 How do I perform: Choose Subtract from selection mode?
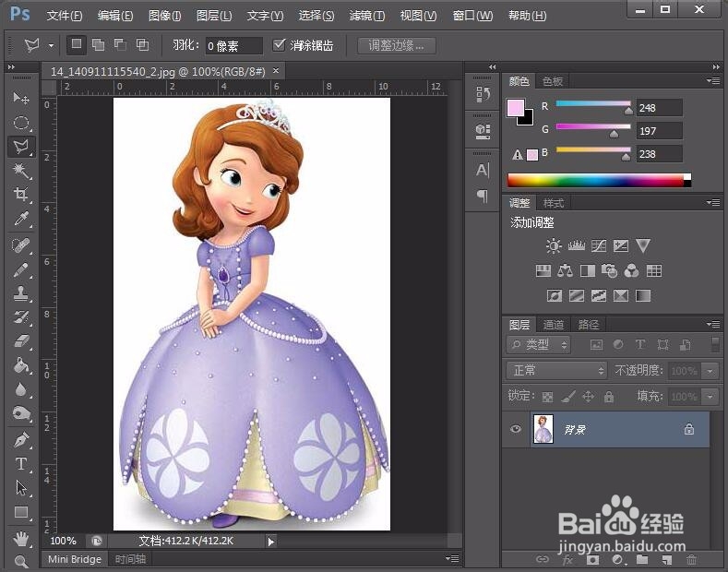pyautogui.click(x=120, y=44)
